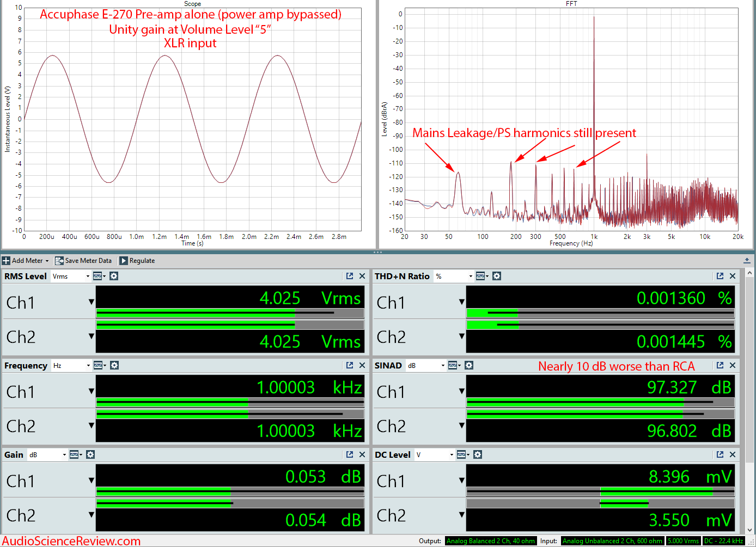Viewport: 756px width, 547px height.
Task: Open Gain meter settings gear
Action: click(x=90, y=455)
